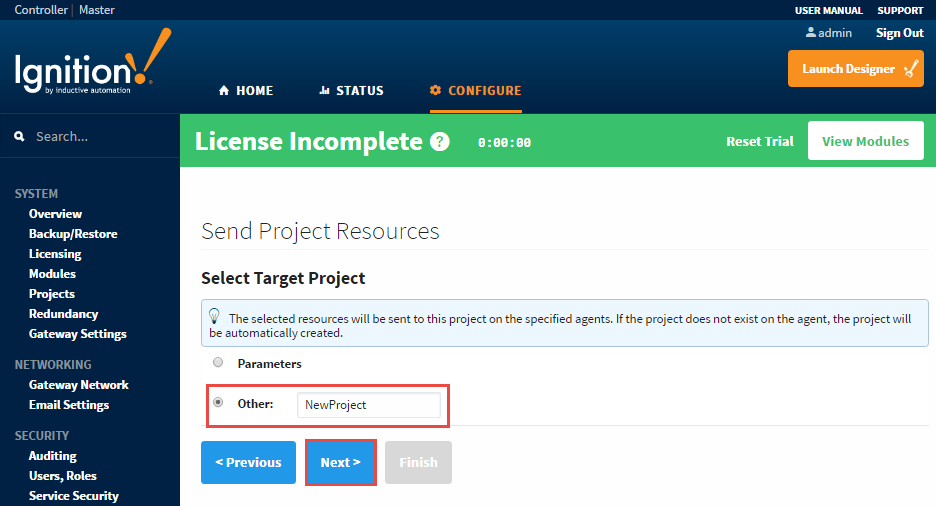Open Projects in the sidebar

click(52, 294)
